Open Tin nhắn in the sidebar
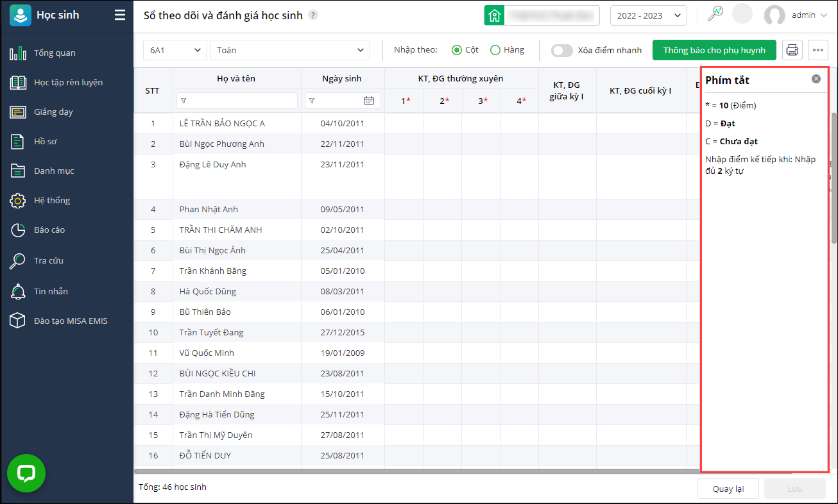This screenshot has width=838, height=504. pyautogui.click(x=51, y=292)
